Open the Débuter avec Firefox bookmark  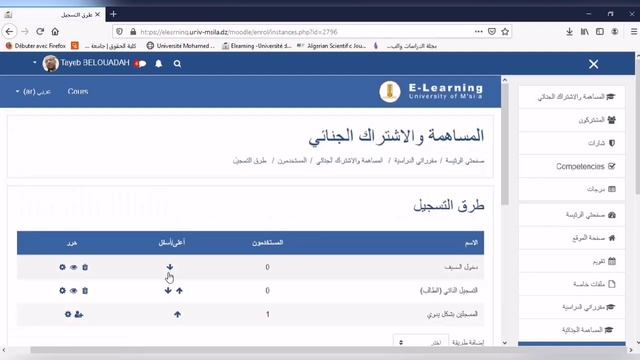click(x=36, y=46)
